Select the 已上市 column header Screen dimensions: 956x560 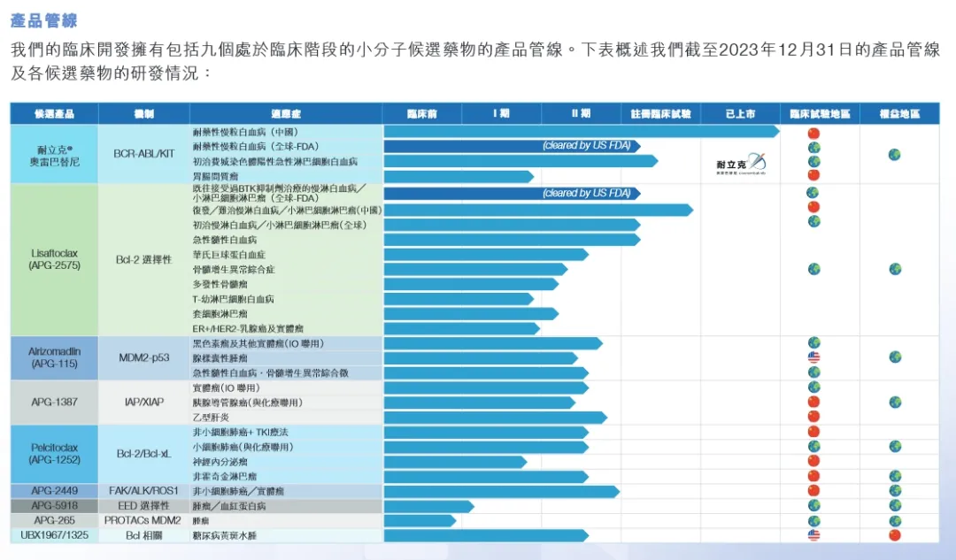click(x=740, y=114)
